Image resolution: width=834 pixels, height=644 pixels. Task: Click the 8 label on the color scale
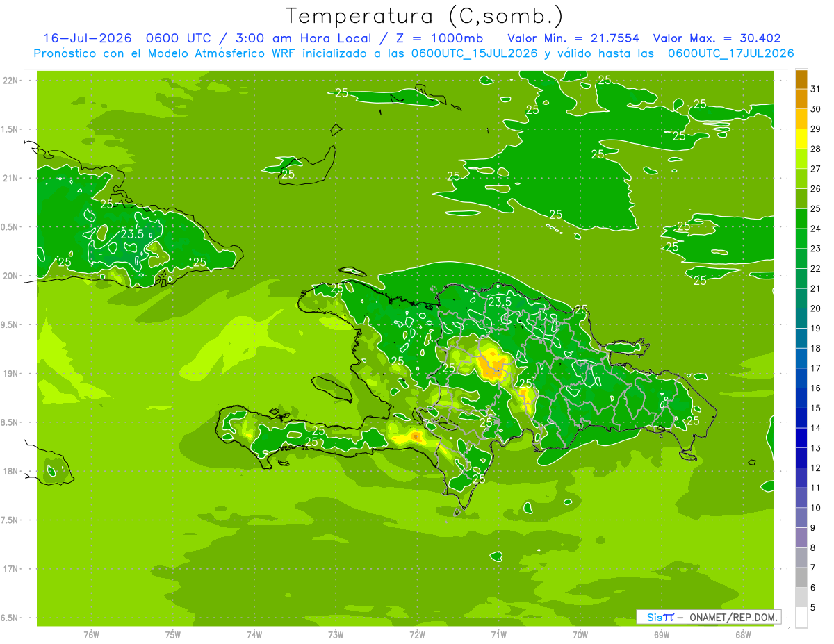pos(813,548)
